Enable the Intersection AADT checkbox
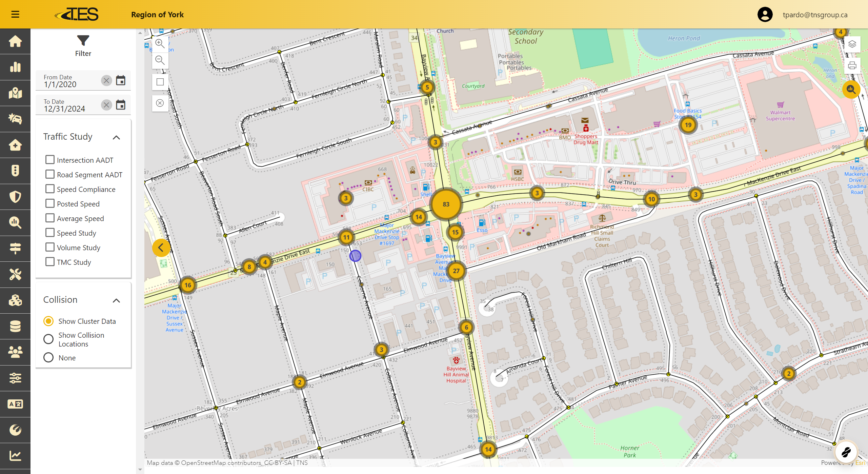Image resolution: width=868 pixels, height=474 pixels. point(50,160)
